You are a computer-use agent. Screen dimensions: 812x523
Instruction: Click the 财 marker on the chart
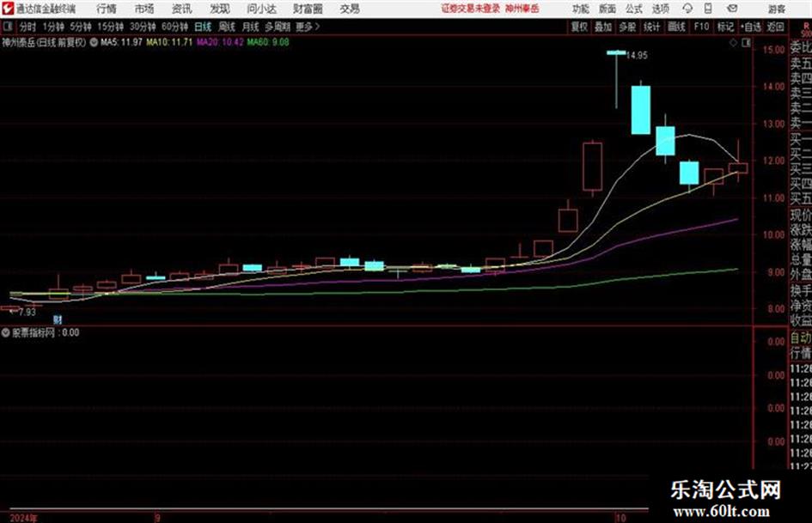click(58, 320)
